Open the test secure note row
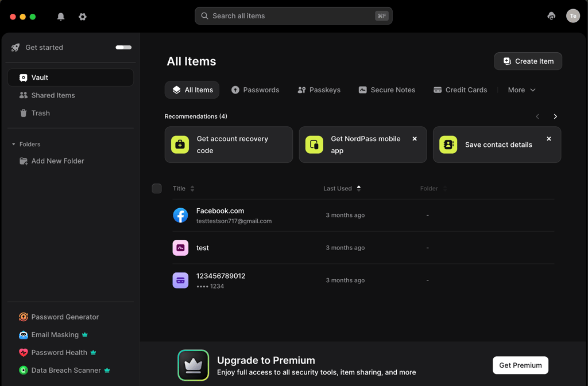The image size is (588, 386). (x=363, y=248)
